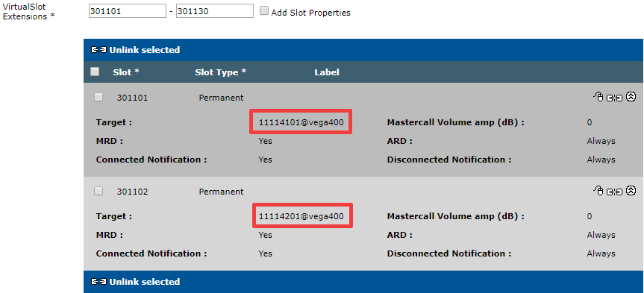Click the Label column header
This screenshot has height=293, width=644.
click(x=327, y=72)
